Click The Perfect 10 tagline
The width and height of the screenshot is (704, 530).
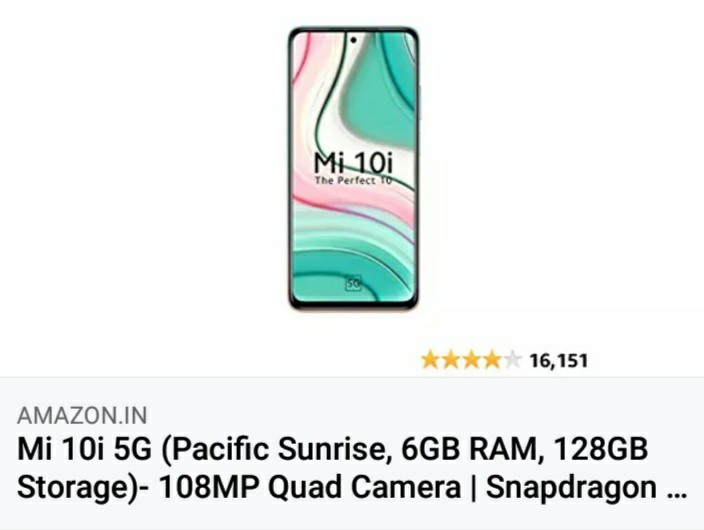353,181
